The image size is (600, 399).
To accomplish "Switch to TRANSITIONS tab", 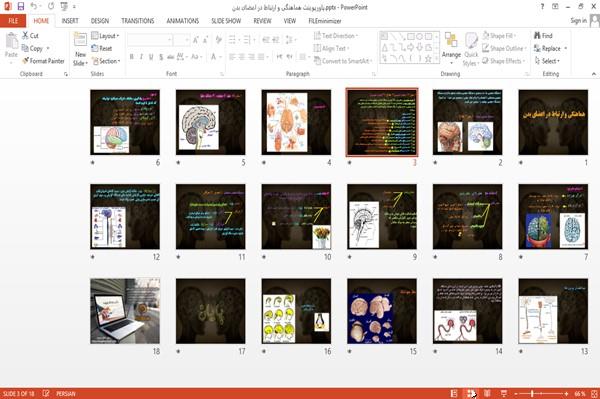I will click(138, 21).
